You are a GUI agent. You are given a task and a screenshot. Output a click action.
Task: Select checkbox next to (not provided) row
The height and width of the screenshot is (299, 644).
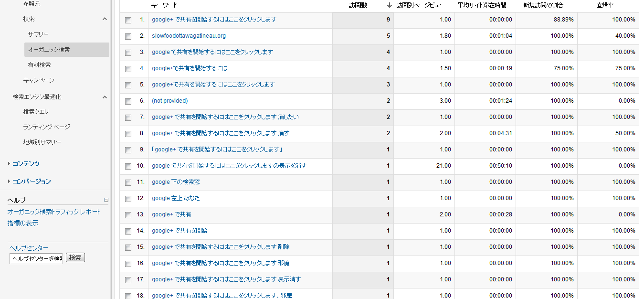(x=128, y=101)
